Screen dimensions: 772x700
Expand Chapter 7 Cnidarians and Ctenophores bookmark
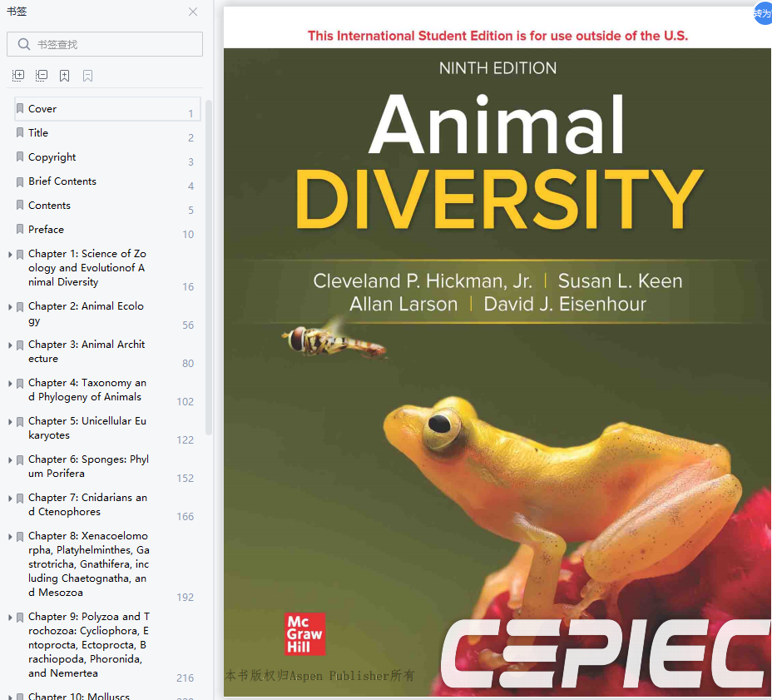click(x=10, y=499)
